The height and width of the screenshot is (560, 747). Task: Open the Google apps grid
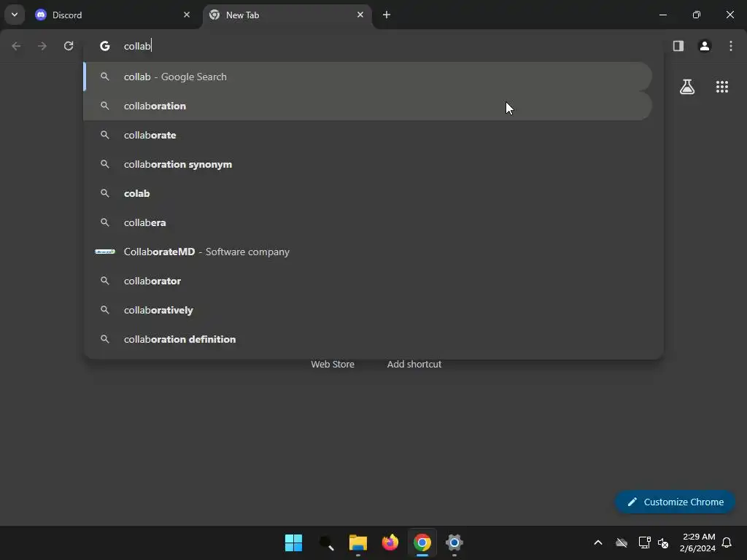coord(721,87)
